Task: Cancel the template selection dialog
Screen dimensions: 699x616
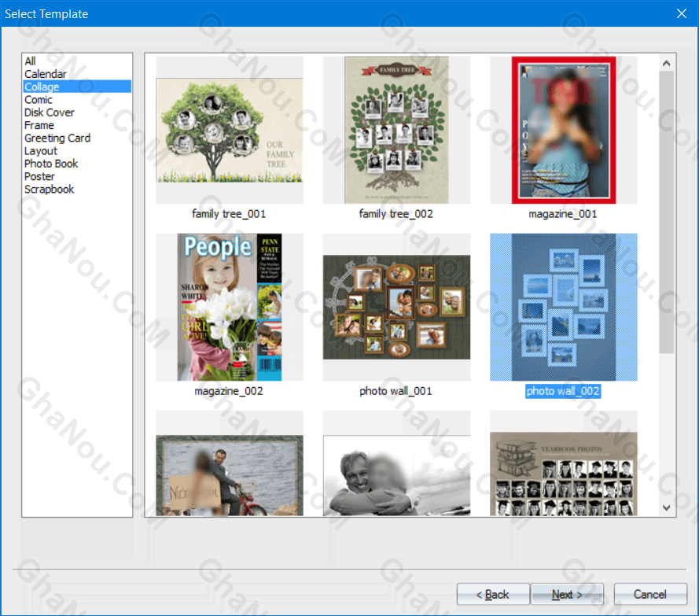Action: point(650,594)
